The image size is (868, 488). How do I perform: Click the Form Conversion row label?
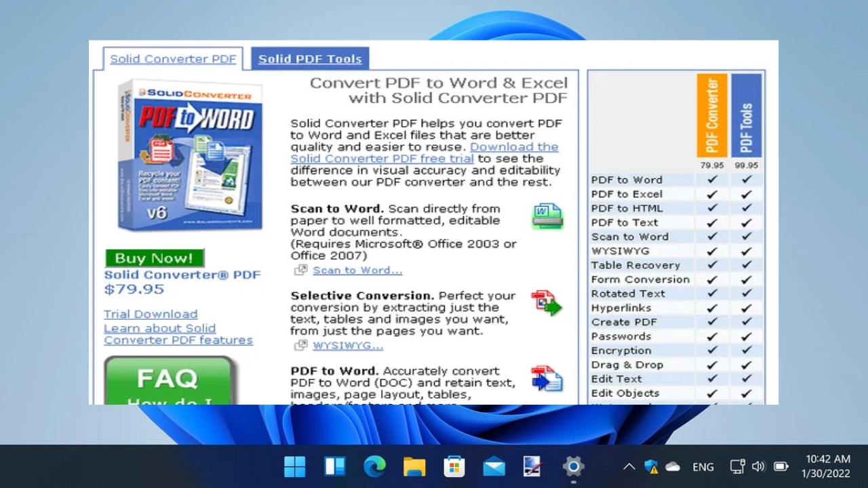click(640, 279)
